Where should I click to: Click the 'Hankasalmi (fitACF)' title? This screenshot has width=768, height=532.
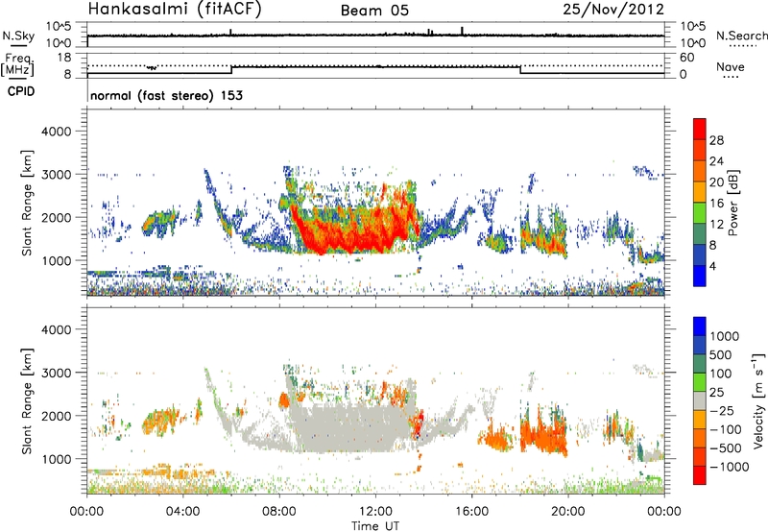coord(175,9)
